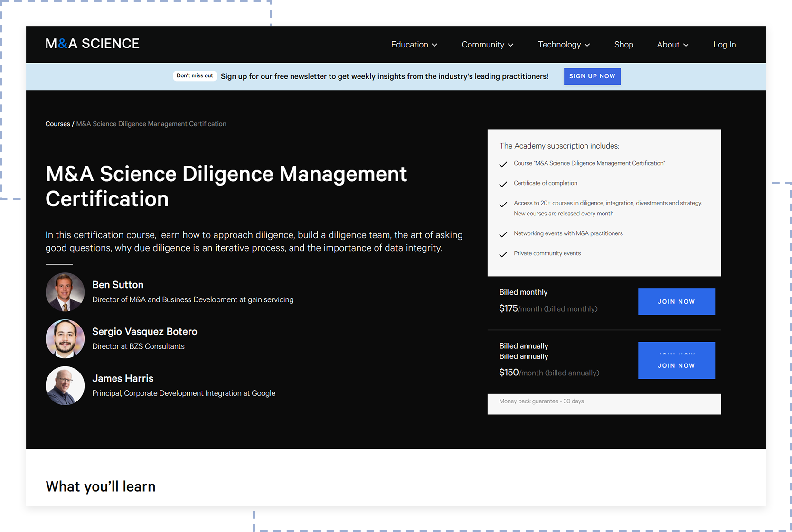Click the checkmark beside the course name item
Viewport: 792px width, 532px height.
coord(503,165)
